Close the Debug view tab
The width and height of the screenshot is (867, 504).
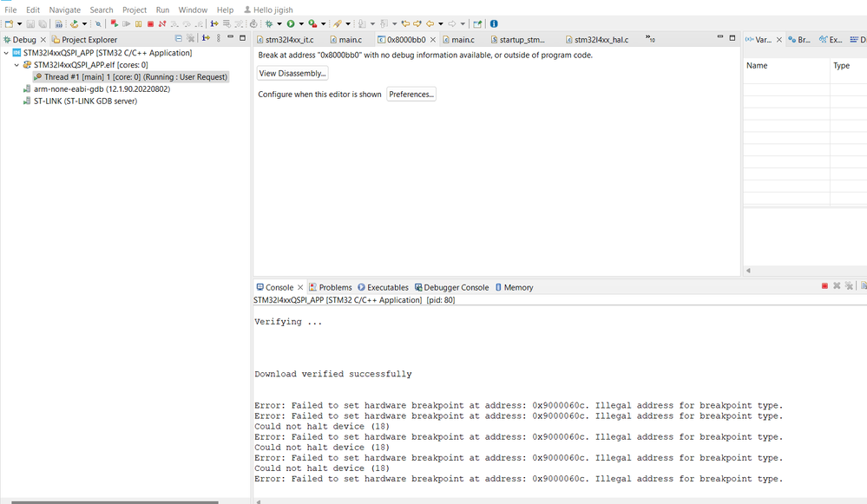coord(43,40)
